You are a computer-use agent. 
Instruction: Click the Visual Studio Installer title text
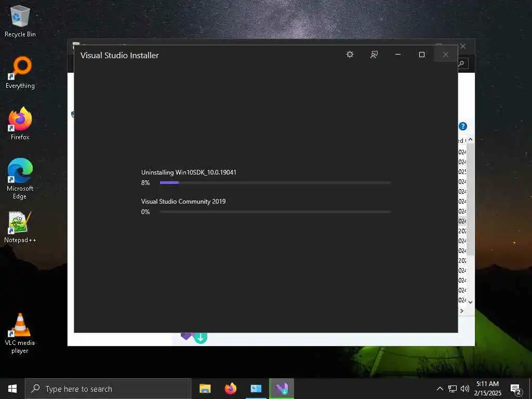pyautogui.click(x=119, y=55)
